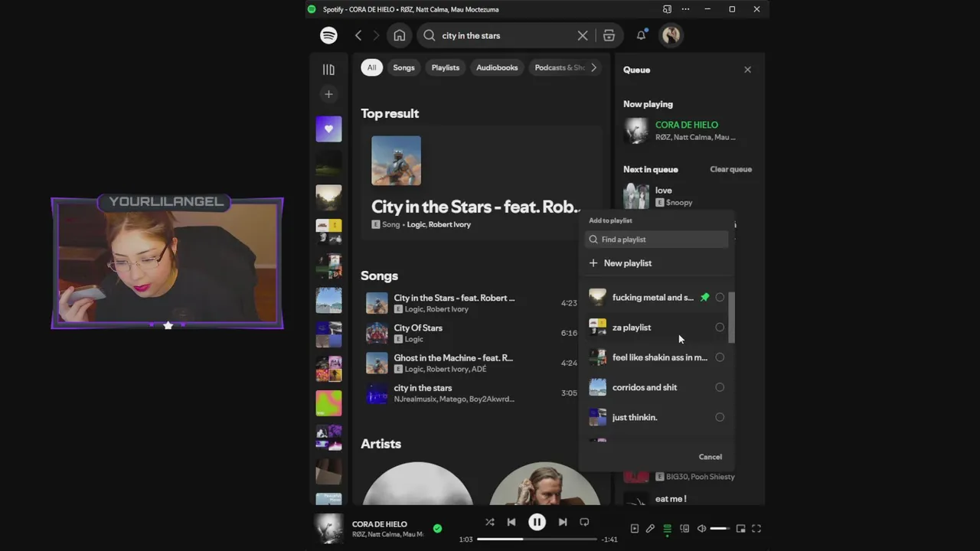The image size is (980, 551).
Task: Select the 'city in the stars' NJrealmusix song
Action: click(472, 393)
